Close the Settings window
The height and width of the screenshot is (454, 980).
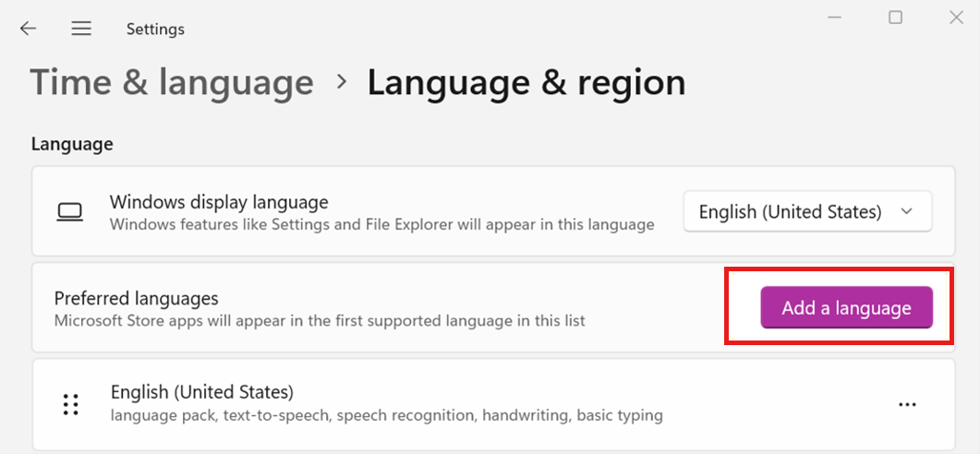click(956, 18)
